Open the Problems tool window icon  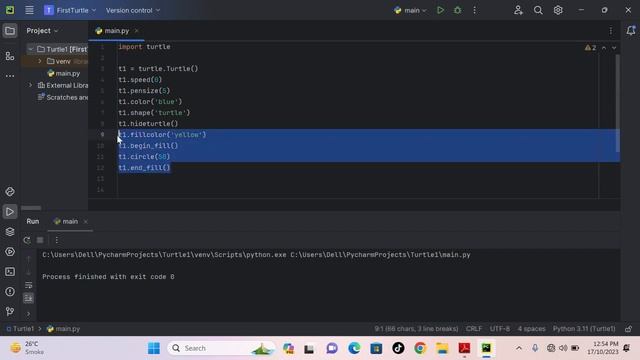(10, 291)
